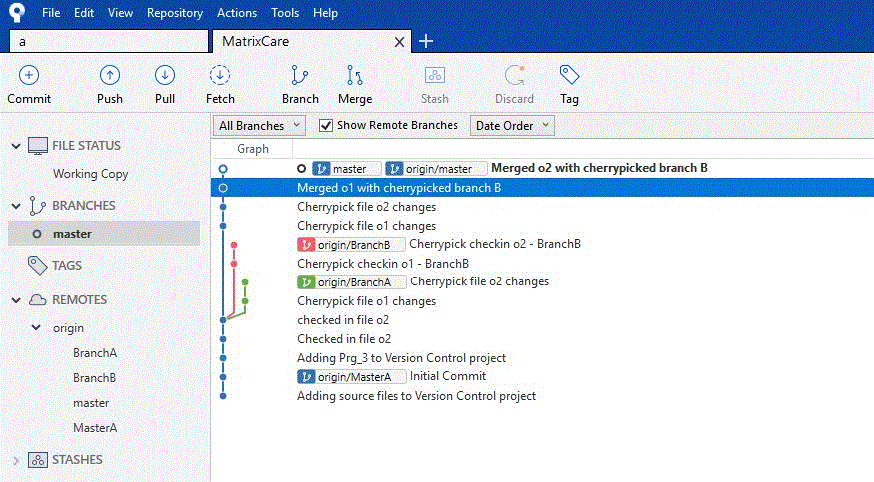Click the Pull toolbar icon

click(x=165, y=75)
